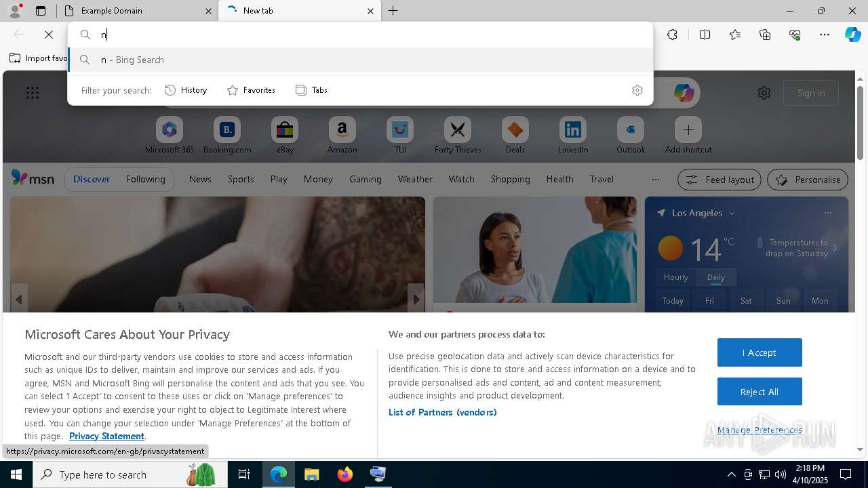Open the Extensions puzzle icon
Image resolution: width=868 pixels, height=488 pixels.
(x=672, y=35)
